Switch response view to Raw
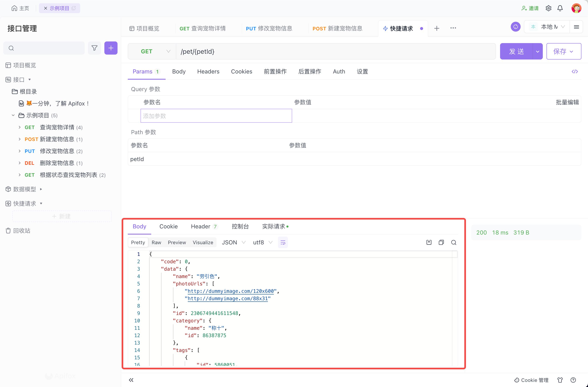 (x=156, y=242)
